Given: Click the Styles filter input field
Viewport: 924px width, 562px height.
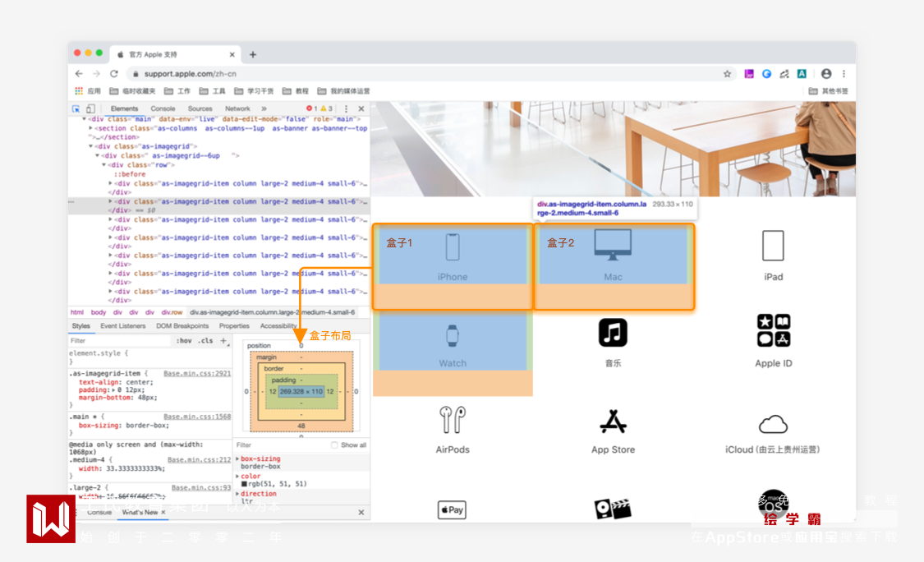Looking at the screenshot, I should (120, 340).
